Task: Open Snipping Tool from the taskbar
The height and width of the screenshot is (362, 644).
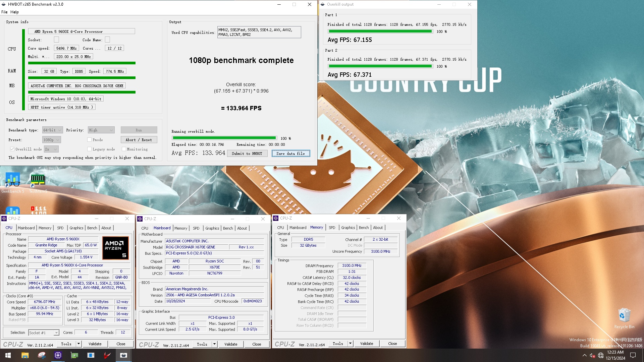Action: click(42, 355)
